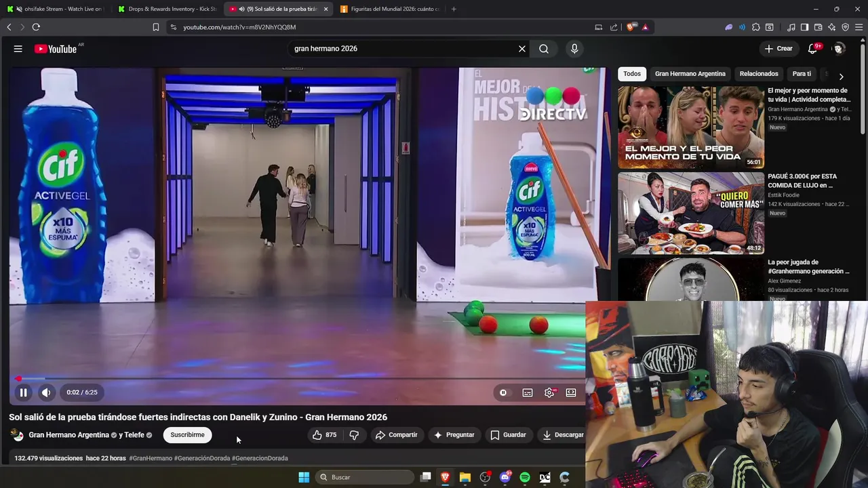
Task: Click the #GeneraciónDorada hashtag
Action: (202, 458)
